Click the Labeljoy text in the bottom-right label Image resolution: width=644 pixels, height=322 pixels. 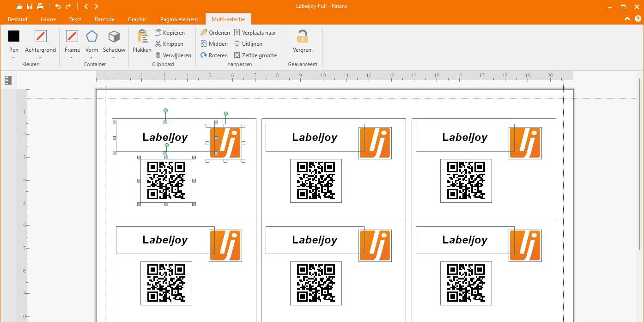click(465, 240)
